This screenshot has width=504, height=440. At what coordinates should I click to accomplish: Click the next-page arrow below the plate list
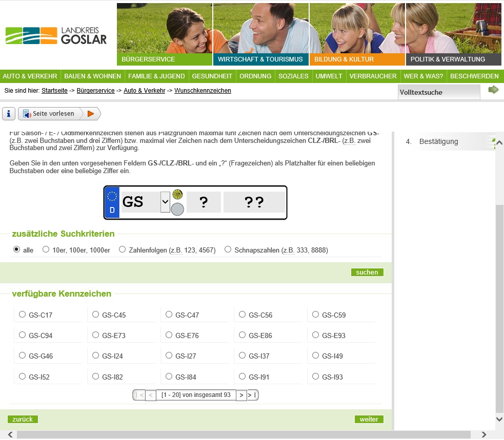click(x=240, y=395)
